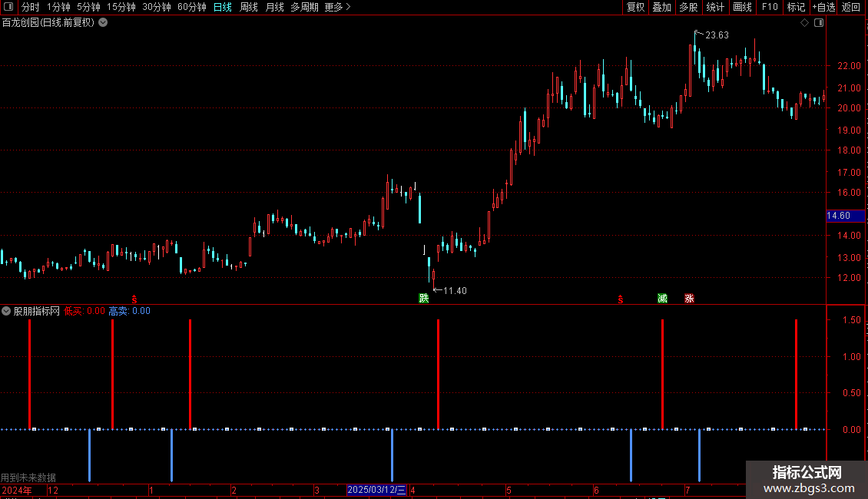868x499 pixels.
Task: Click the 2024年 label on time axis
Action: (17, 490)
